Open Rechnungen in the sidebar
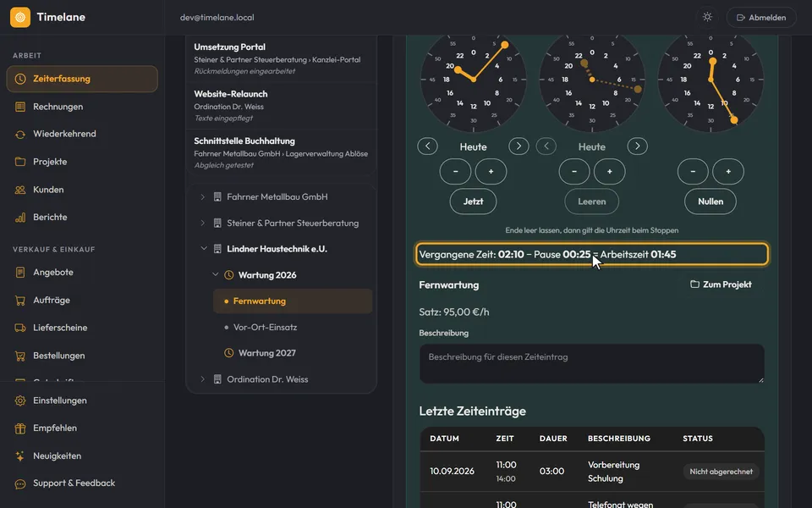Viewport: 812px width, 508px height. (x=82, y=107)
